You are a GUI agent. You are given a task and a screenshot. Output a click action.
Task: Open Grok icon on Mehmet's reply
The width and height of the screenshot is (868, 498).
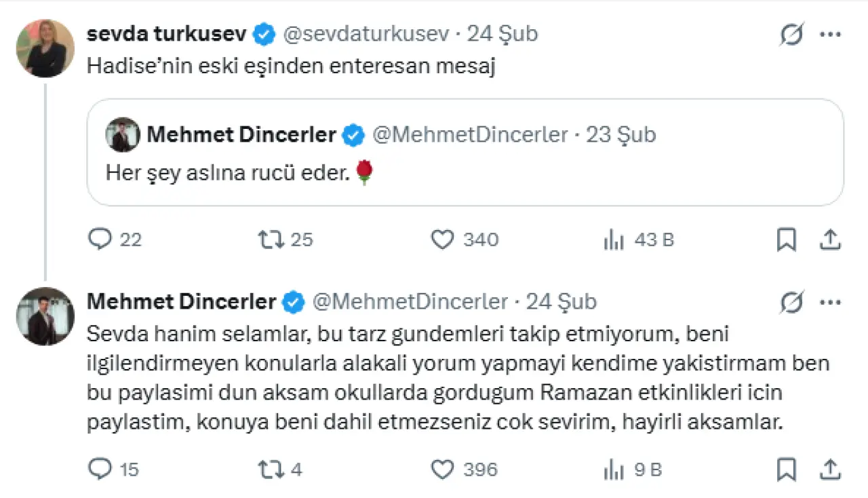point(791,302)
